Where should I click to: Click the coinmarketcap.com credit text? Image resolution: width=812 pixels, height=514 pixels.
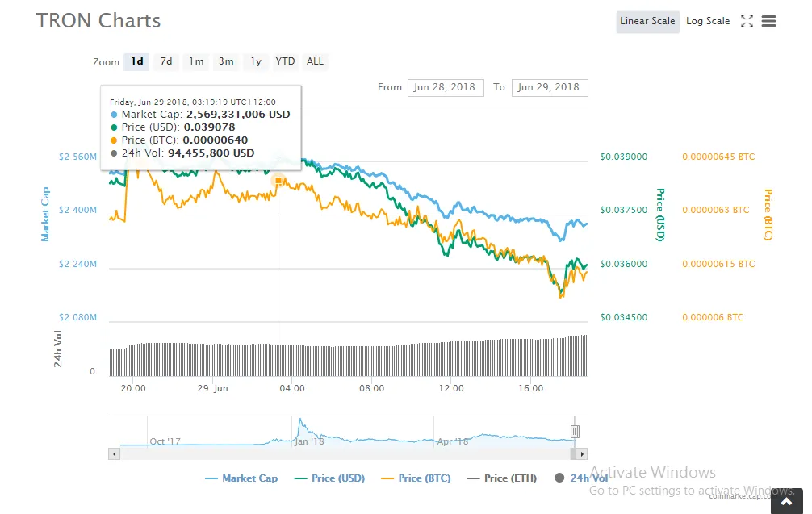pyautogui.click(x=739, y=496)
